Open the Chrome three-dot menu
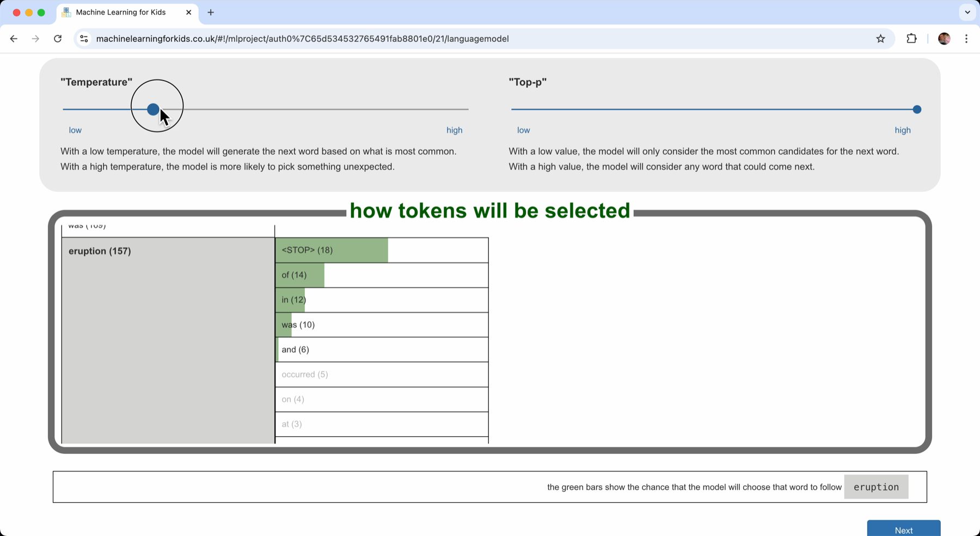This screenshot has width=980, height=536. coord(966,39)
